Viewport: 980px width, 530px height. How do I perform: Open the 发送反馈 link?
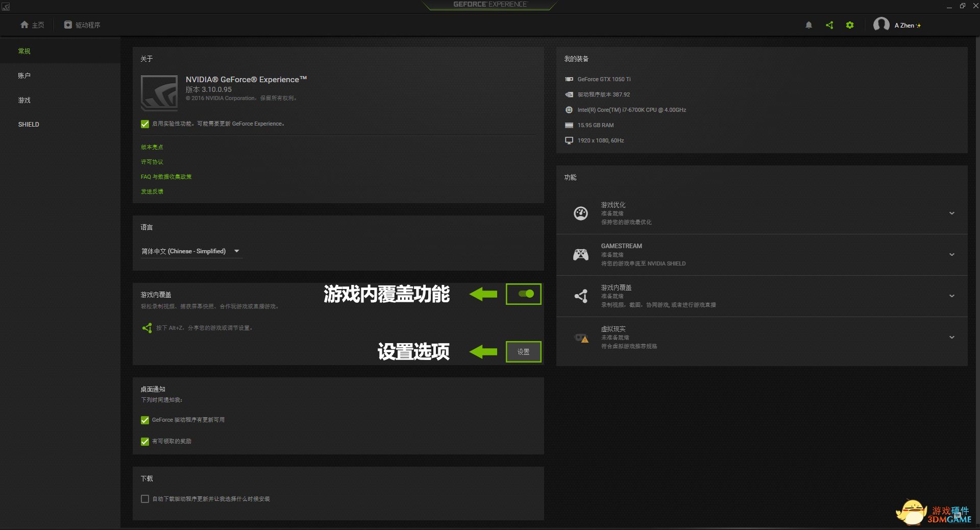point(152,191)
